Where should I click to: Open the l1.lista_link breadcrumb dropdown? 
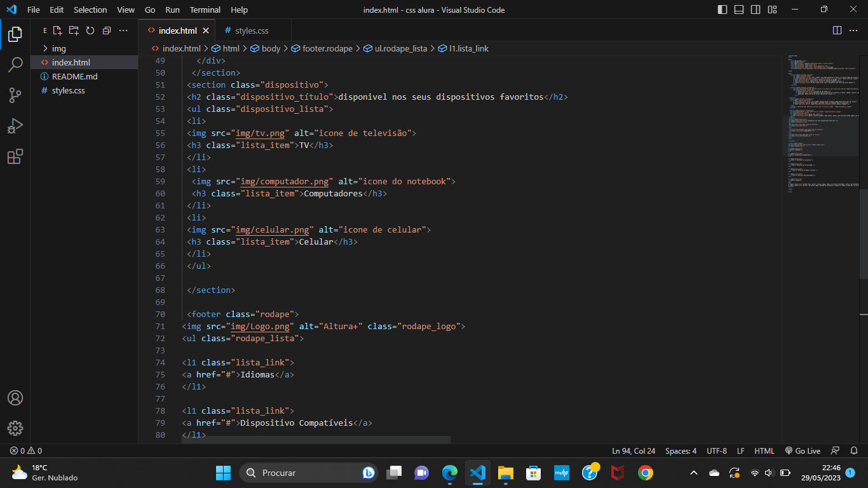pos(463,48)
